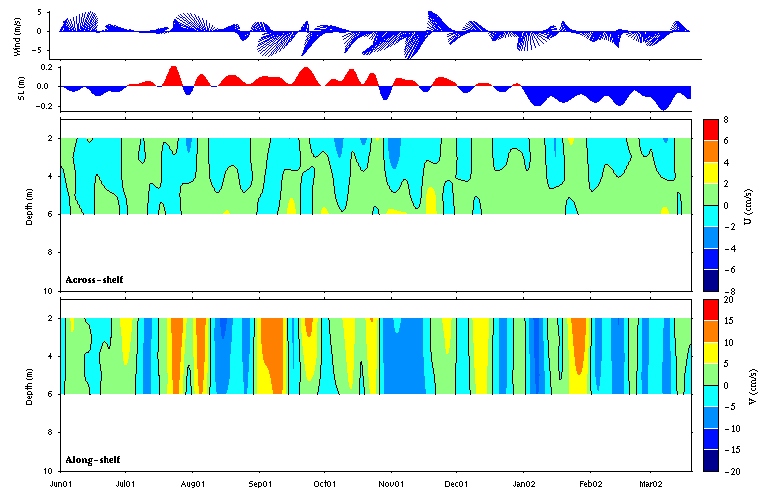Viewport: 766px width, 501px height.
Task: Click the dark navy swatch of V colorbar
Action: point(711,461)
